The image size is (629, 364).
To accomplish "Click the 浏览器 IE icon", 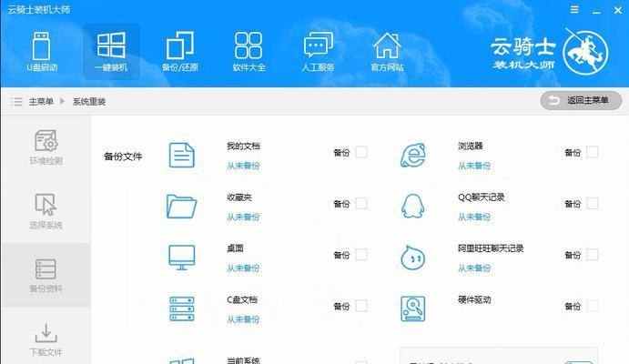I will (412, 155).
